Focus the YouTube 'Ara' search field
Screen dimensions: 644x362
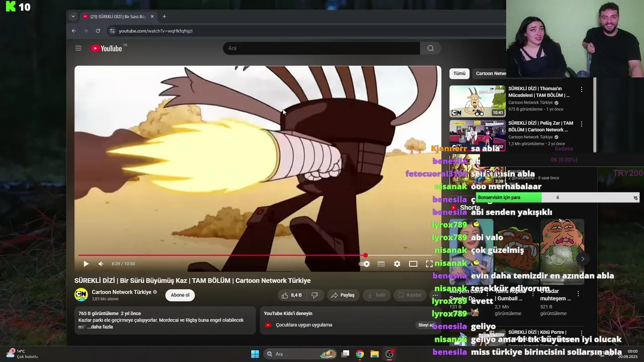[321, 48]
